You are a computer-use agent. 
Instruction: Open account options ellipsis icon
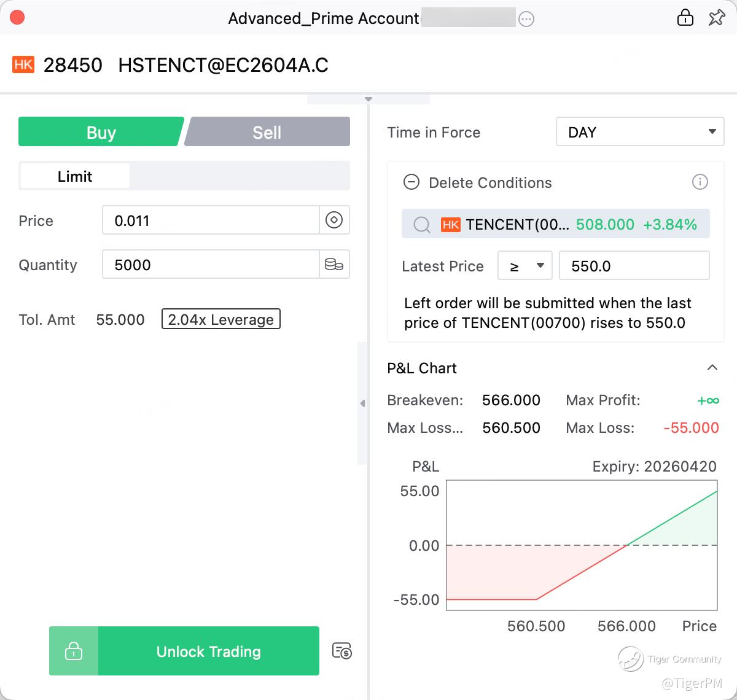click(x=526, y=19)
